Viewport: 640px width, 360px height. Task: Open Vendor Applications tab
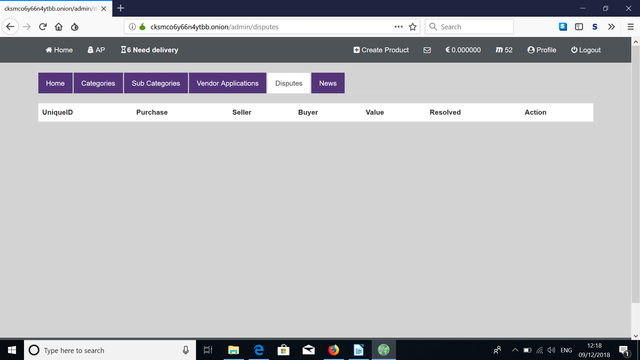(227, 83)
